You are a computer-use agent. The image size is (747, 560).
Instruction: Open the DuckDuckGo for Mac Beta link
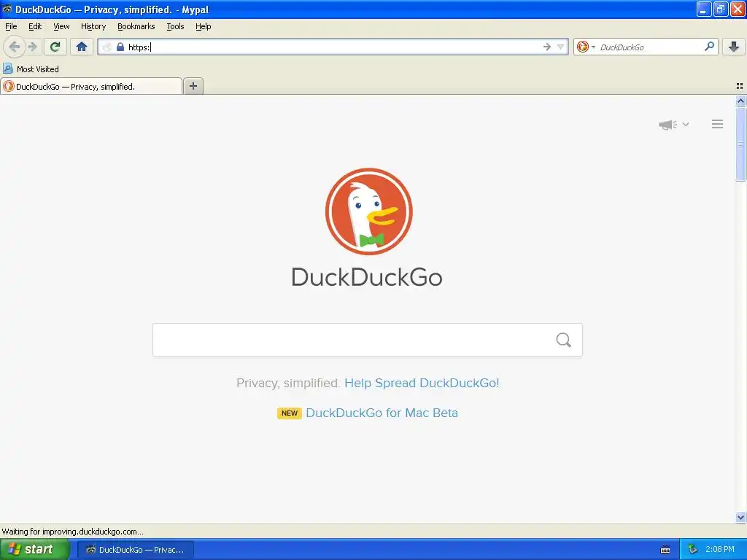coord(382,413)
